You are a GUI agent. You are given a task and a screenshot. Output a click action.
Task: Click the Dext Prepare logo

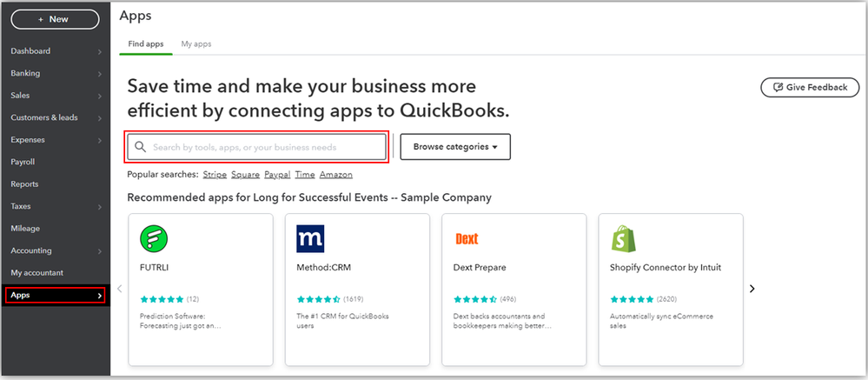click(x=467, y=238)
